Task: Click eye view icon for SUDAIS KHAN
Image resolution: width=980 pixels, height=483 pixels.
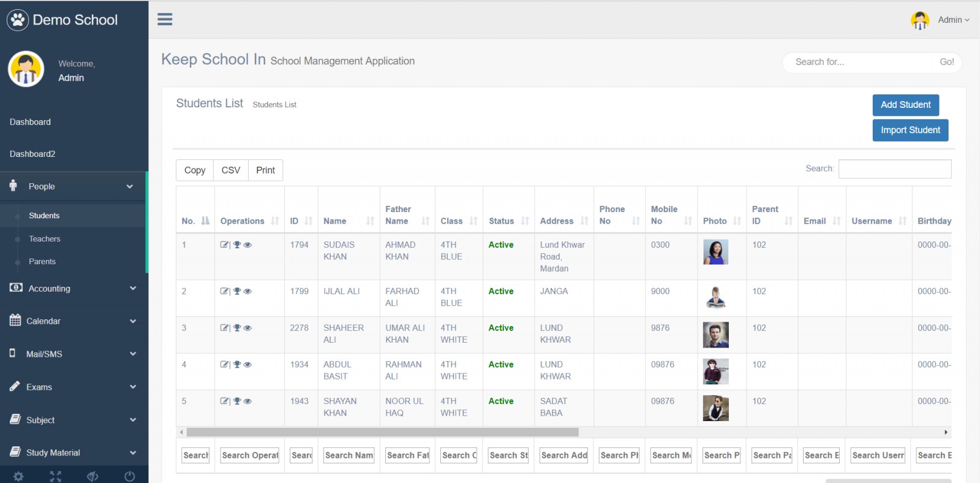Action: 247,245
